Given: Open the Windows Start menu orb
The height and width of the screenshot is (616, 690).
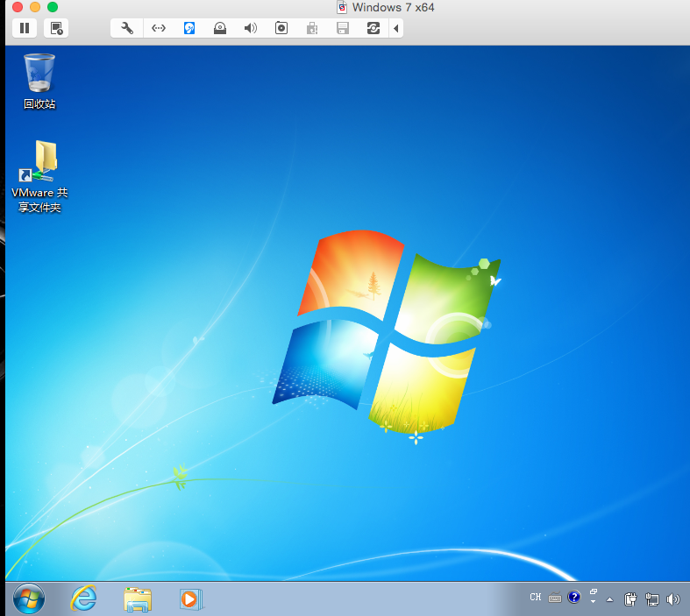Looking at the screenshot, I should tap(29, 598).
